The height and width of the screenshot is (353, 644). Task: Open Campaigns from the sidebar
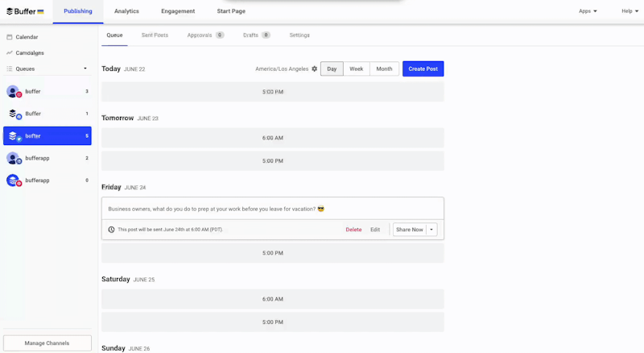point(30,53)
